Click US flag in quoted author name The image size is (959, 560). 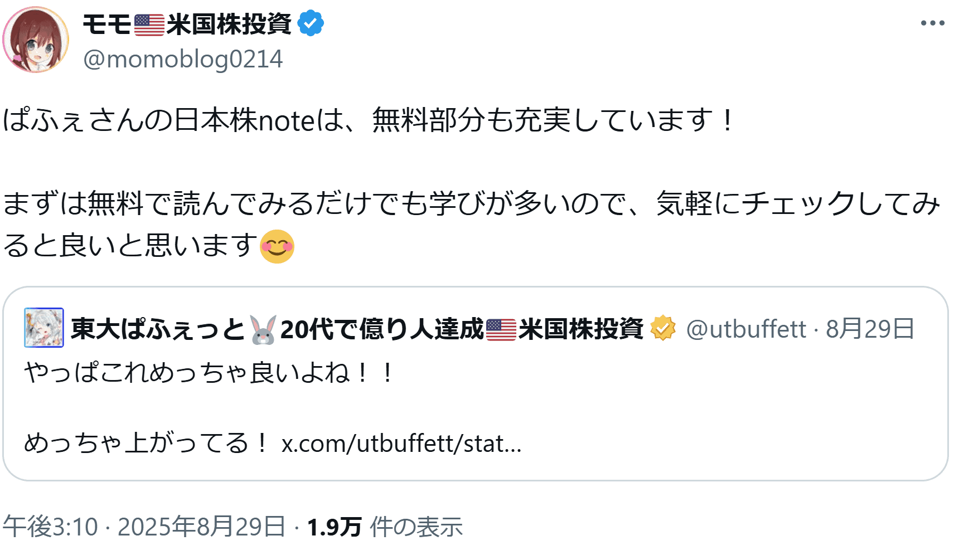pos(501,329)
